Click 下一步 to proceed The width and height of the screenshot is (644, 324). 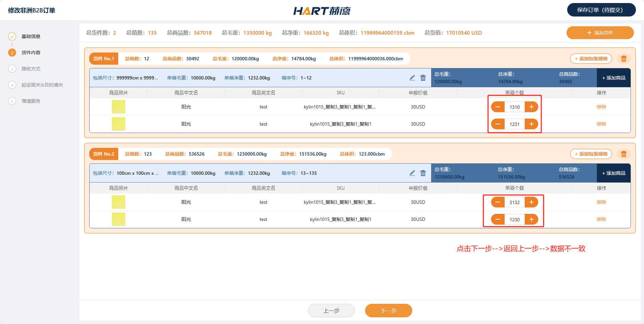(x=388, y=311)
